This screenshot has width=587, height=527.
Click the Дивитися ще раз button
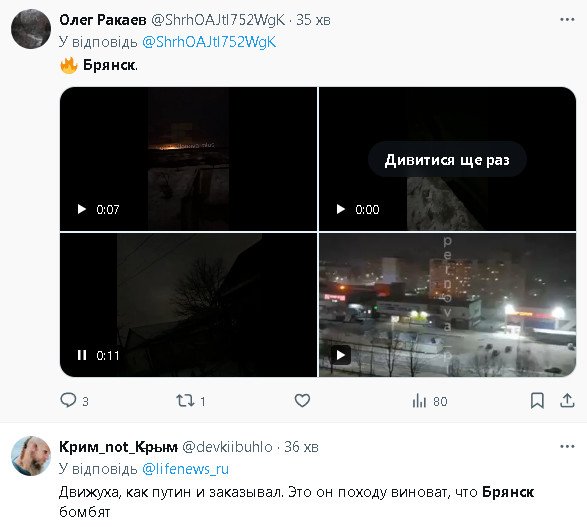pos(447,160)
